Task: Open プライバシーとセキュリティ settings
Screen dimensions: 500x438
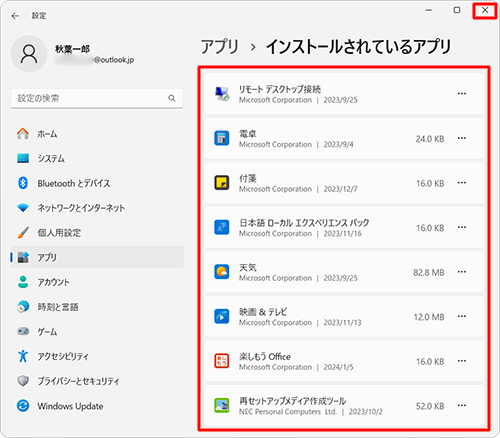Action: click(x=97, y=381)
